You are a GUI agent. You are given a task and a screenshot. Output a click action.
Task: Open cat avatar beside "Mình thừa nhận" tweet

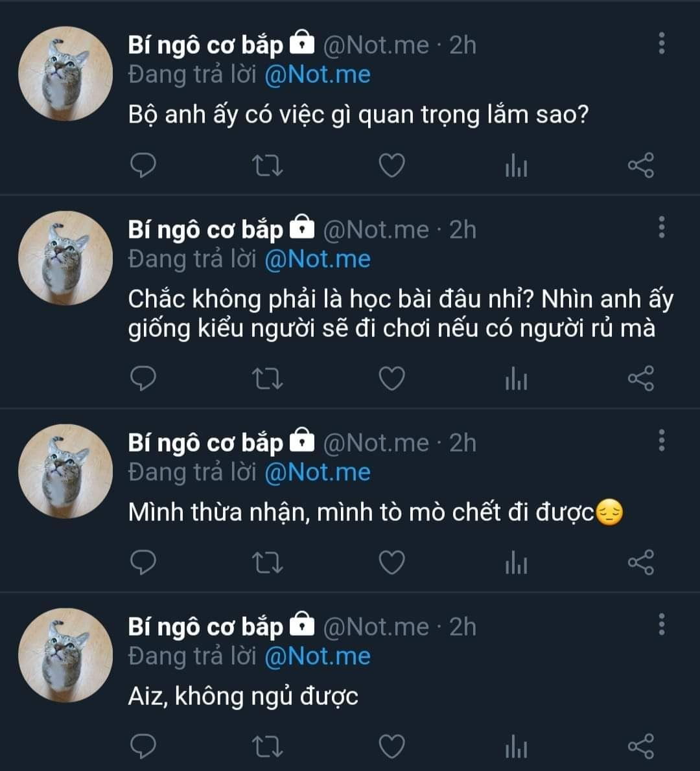(x=65, y=471)
